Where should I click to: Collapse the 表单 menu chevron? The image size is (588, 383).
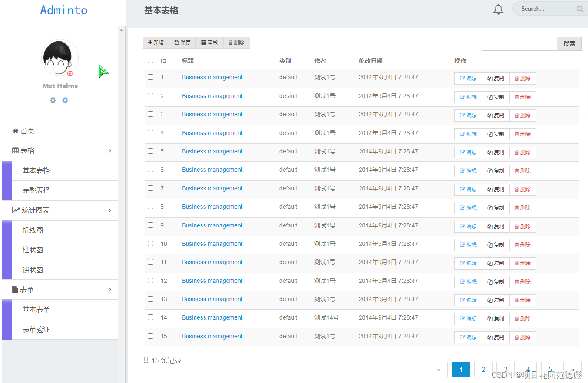click(110, 290)
